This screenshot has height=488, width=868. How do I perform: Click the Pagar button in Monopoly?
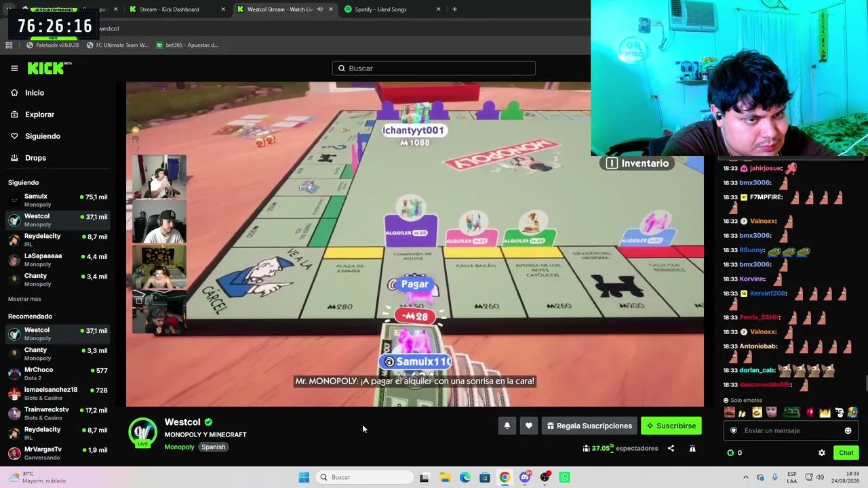[x=414, y=284]
